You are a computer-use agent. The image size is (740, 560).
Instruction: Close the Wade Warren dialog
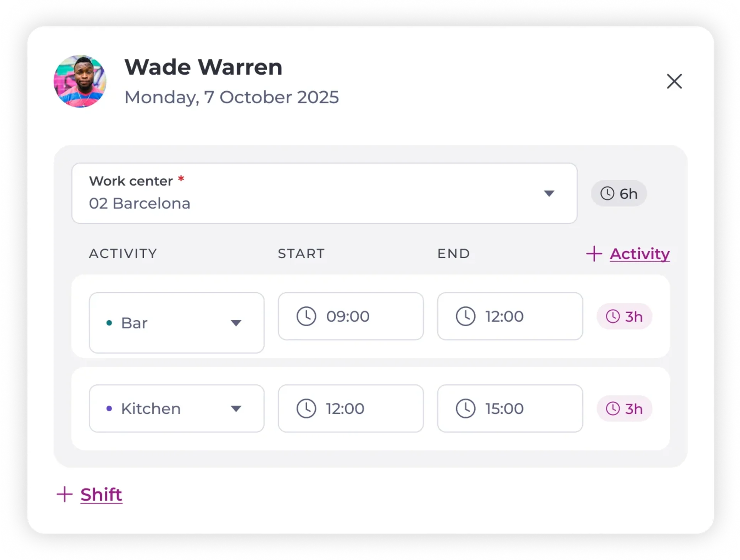coord(674,81)
